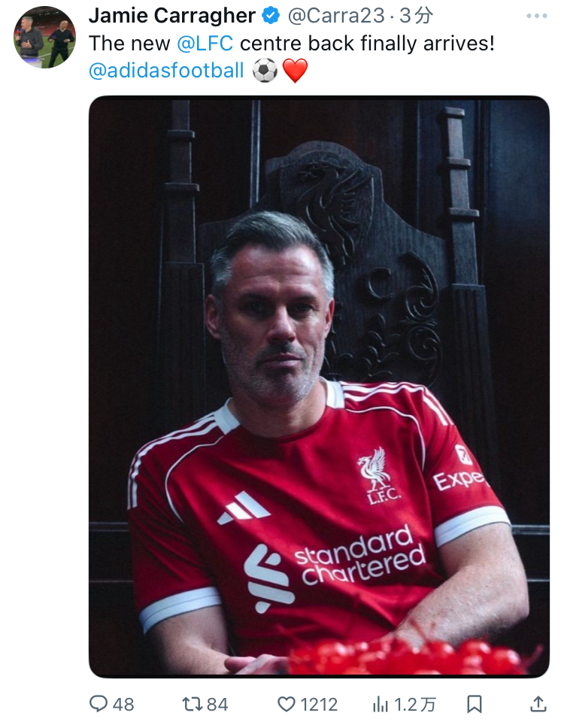
Task: Click the Jamie Carragher display name
Action: pos(171,16)
